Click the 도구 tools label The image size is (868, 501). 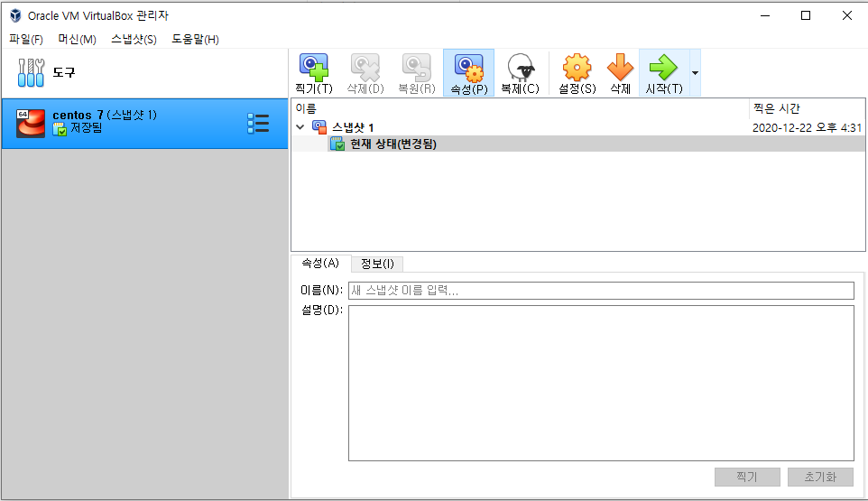point(64,72)
